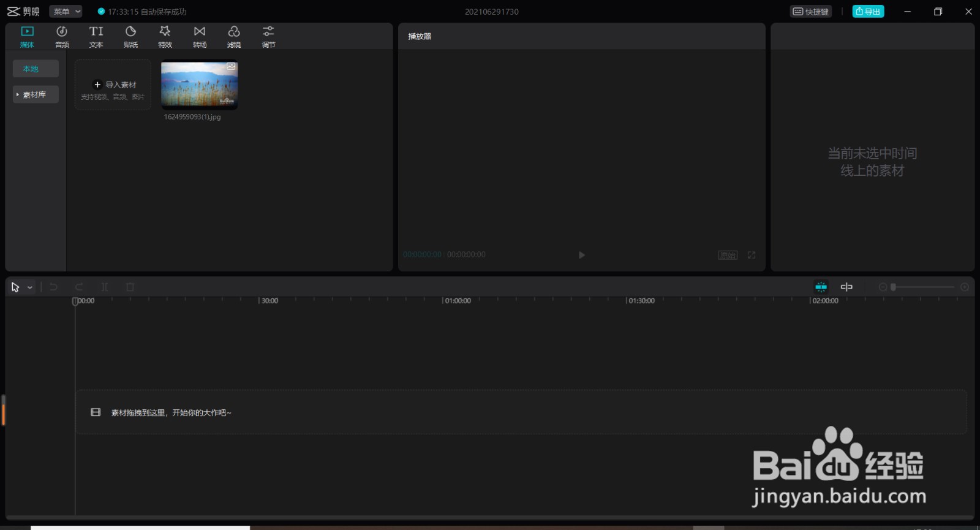Open the 贴纸 stickers tab
Viewport: 980px width, 530px height.
(130, 37)
